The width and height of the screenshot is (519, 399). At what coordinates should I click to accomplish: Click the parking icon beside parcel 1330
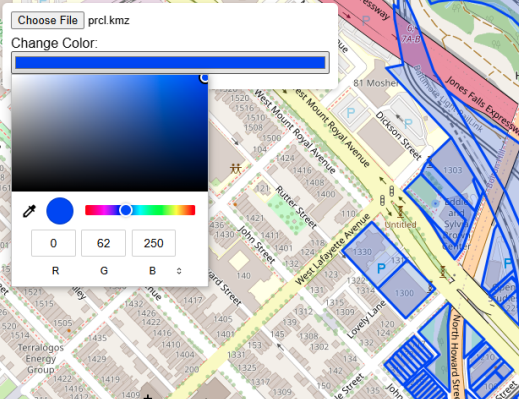pos(381,268)
